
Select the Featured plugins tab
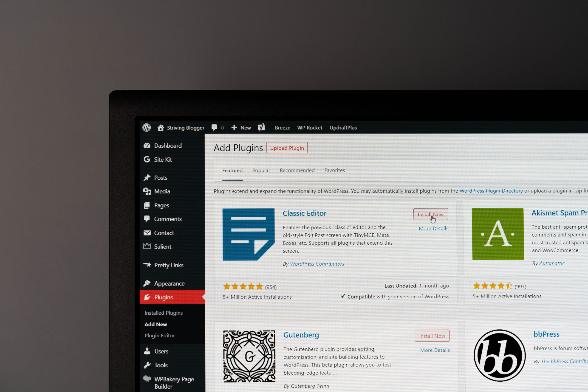pos(232,170)
